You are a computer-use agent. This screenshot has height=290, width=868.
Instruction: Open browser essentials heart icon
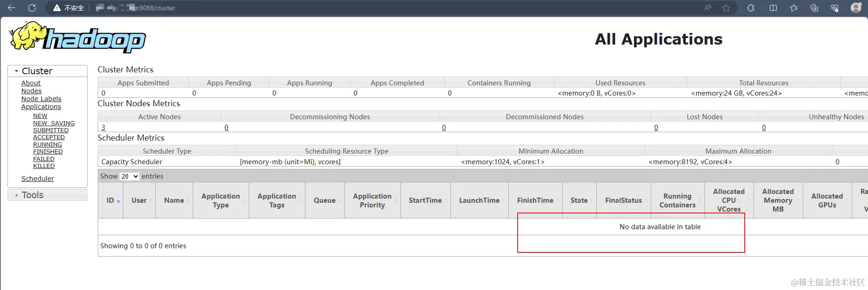(x=835, y=8)
